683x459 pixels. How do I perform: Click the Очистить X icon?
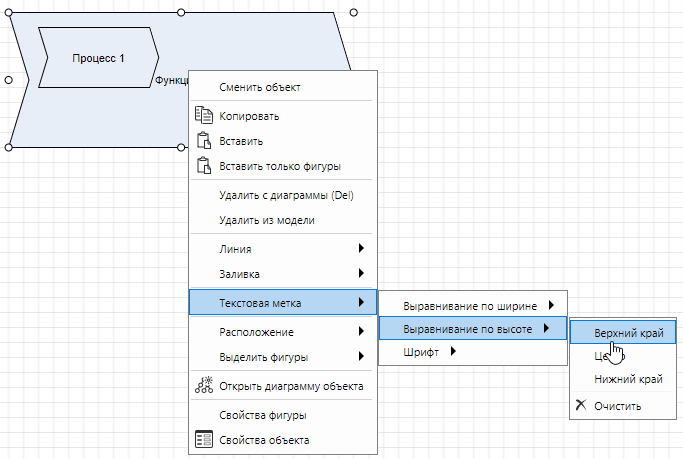click(582, 405)
